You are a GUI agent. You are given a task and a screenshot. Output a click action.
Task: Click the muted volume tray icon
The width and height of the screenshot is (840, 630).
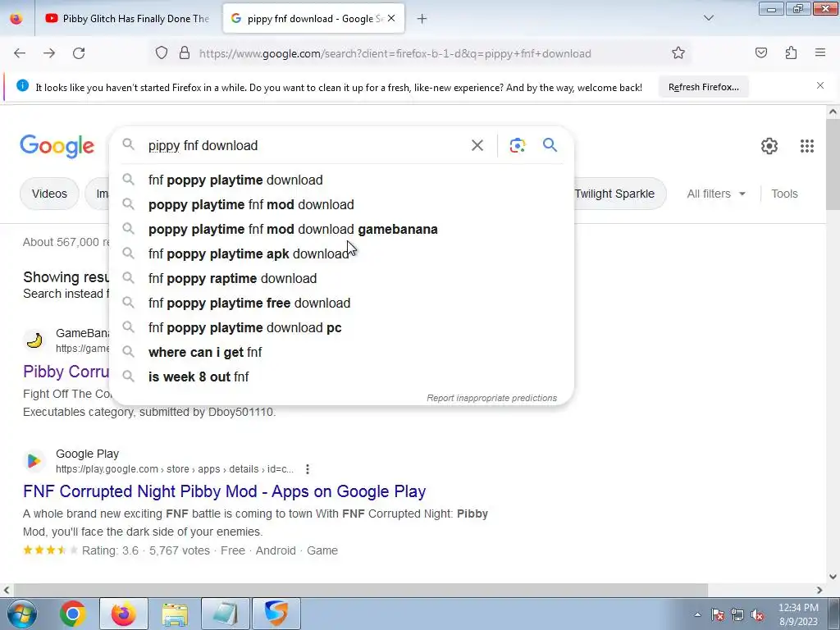click(757, 614)
